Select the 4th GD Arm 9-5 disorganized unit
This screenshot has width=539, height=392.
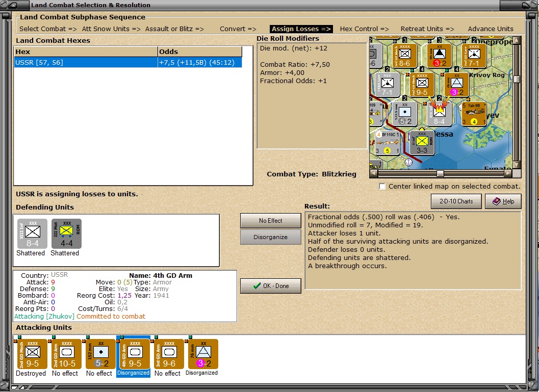point(135,354)
